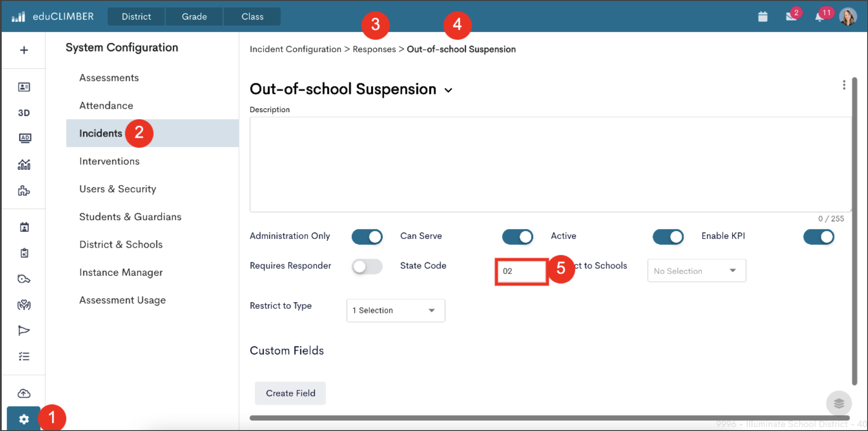Open the flag sidebar icon
This screenshot has height=431, width=868.
[24, 330]
